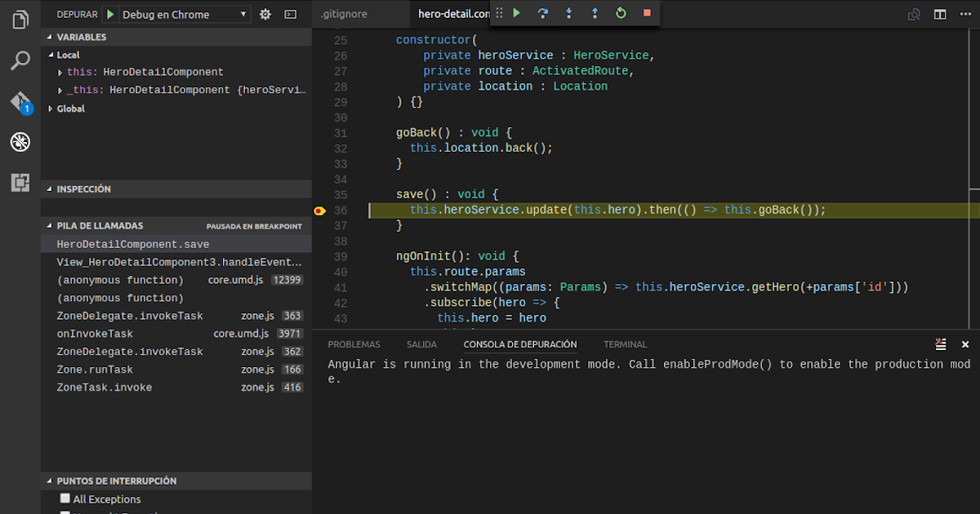Continue execution in debug toolbar
Screen dimensions: 980x514
[516, 13]
